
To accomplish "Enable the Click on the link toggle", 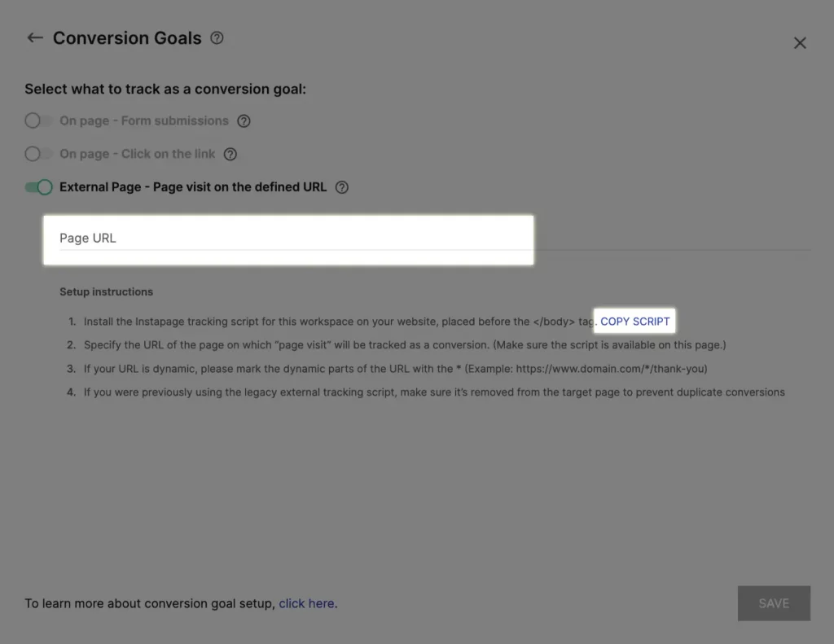I will (x=39, y=154).
